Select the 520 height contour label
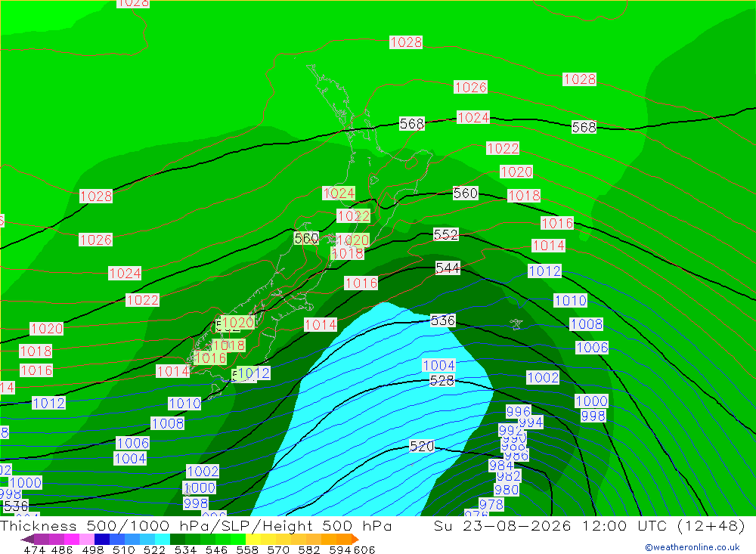The height and width of the screenshot is (554, 756). pyautogui.click(x=422, y=447)
